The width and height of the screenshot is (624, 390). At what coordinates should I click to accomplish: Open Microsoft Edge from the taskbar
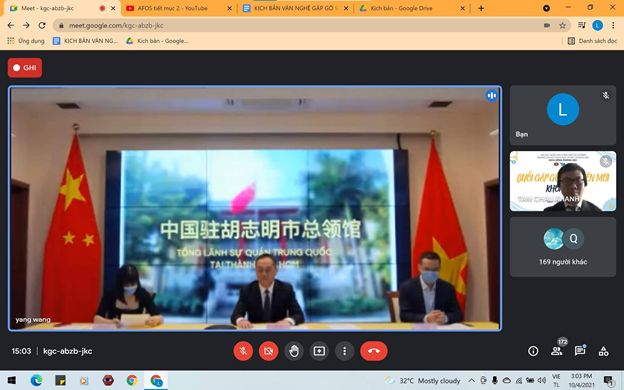[x=36, y=380]
